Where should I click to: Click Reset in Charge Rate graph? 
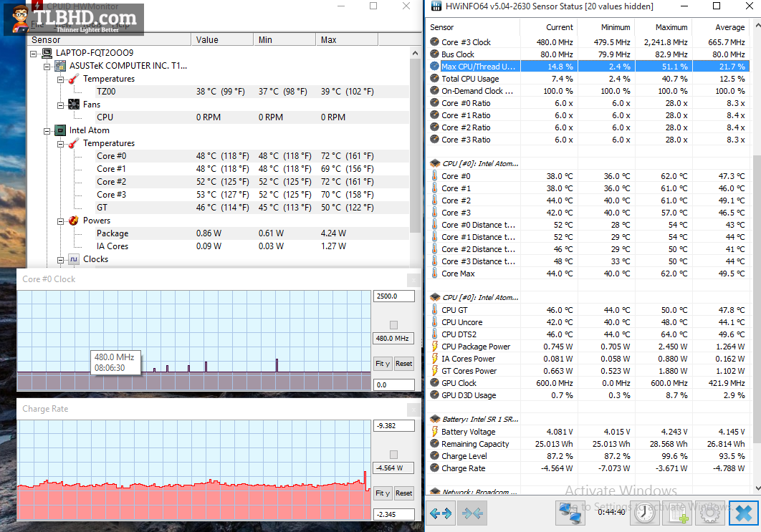tap(404, 493)
